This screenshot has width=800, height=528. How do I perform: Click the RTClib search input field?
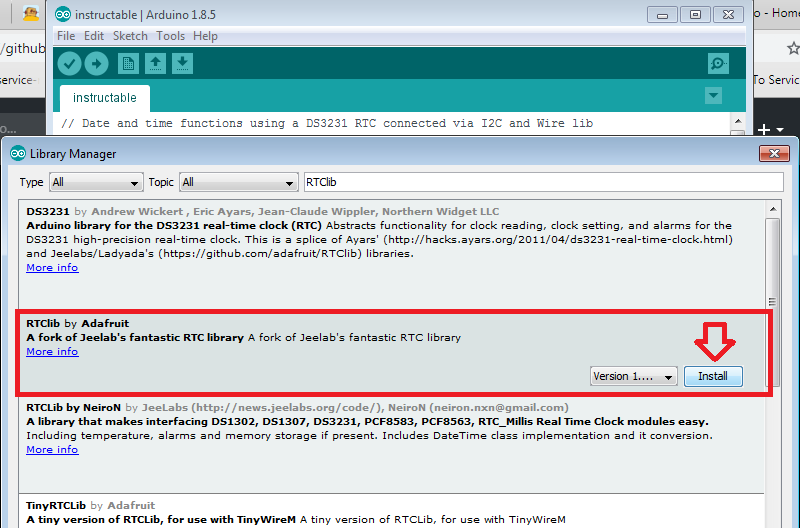point(543,182)
